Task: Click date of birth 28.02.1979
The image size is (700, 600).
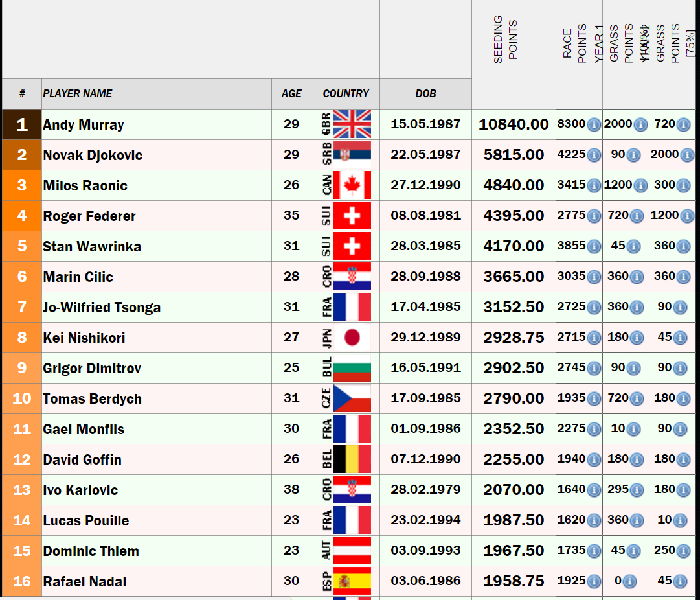Action: pyautogui.click(x=425, y=490)
